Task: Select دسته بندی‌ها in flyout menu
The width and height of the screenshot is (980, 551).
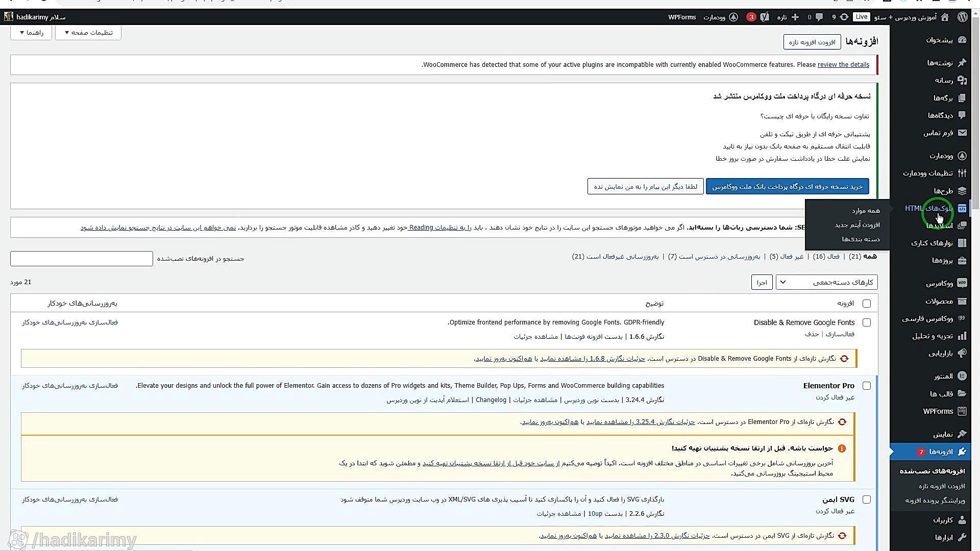Action: [861, 239]
